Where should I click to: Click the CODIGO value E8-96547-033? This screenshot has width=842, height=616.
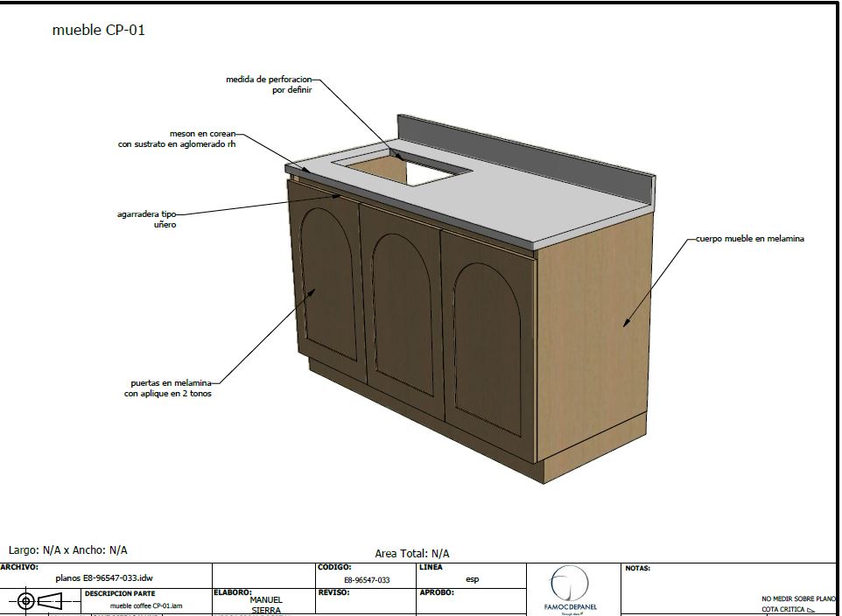(367, 579)
